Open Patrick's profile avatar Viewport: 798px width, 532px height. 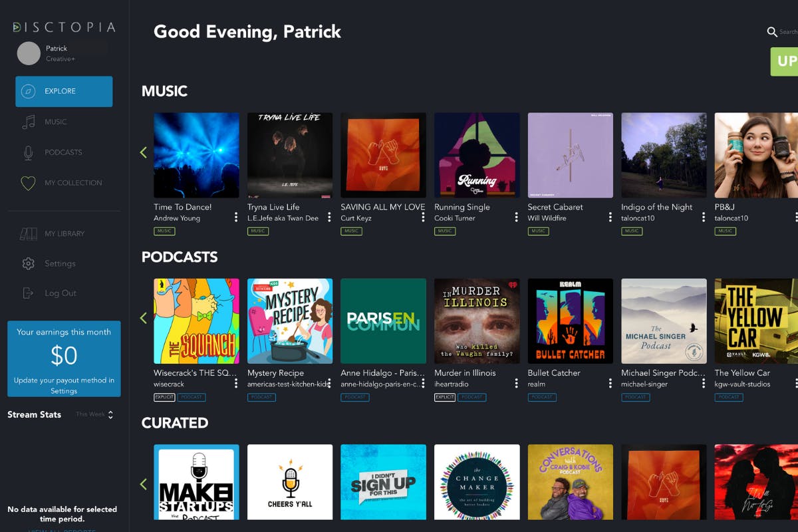pyautogui.click(x=29, y=53)
